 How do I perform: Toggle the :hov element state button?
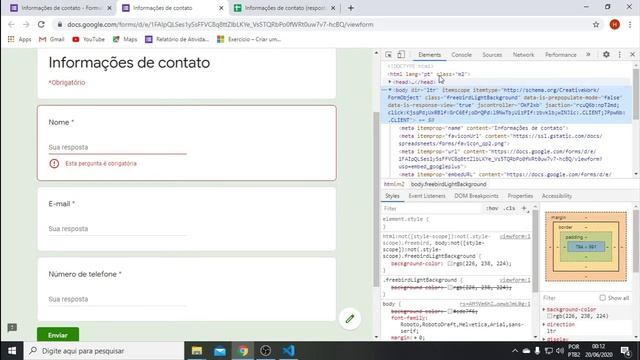[x=492, y=208]
